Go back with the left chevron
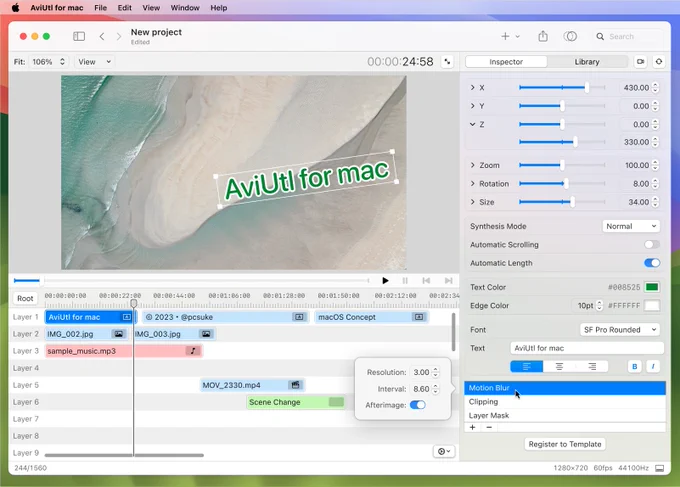 pos(102,36)
